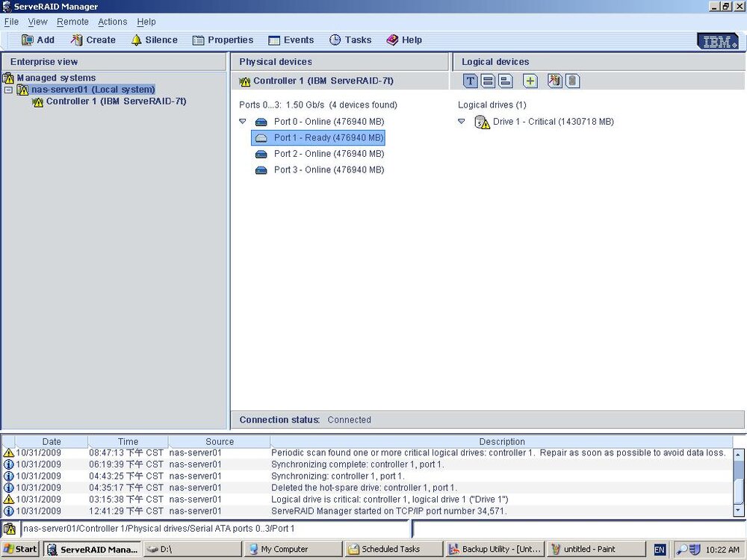
Task: Select Controller 1 in Enterprise view tree
Action: click(x=116, y=102)
